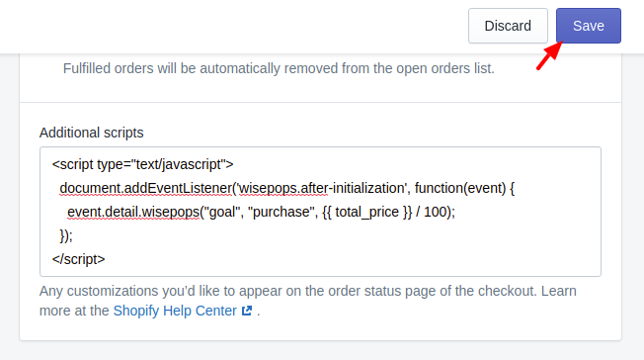Place cursor at the closing }); line

pos(66,235)
